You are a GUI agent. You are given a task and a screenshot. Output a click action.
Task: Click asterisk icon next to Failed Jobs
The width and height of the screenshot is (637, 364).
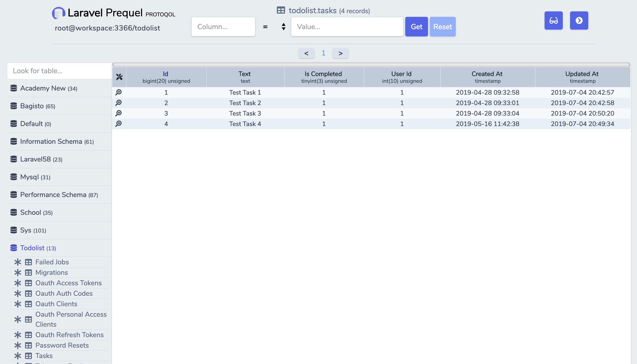tap(18, 262)
